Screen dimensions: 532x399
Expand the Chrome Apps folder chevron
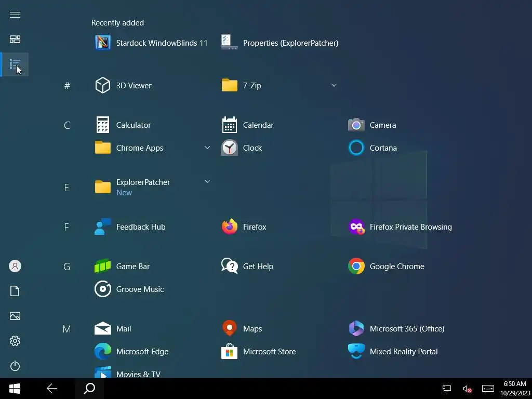point(207,148)
